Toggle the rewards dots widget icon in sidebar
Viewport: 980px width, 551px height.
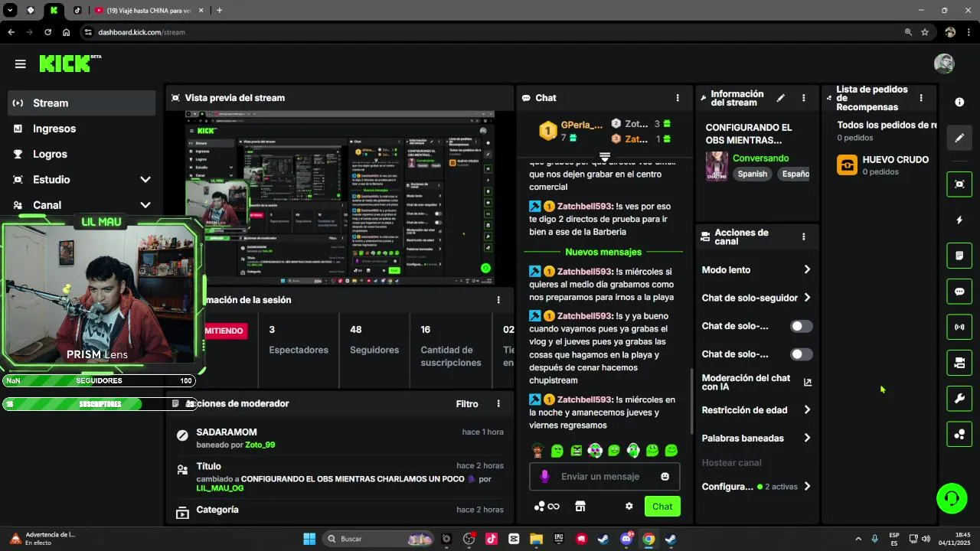tap(959, 435)
